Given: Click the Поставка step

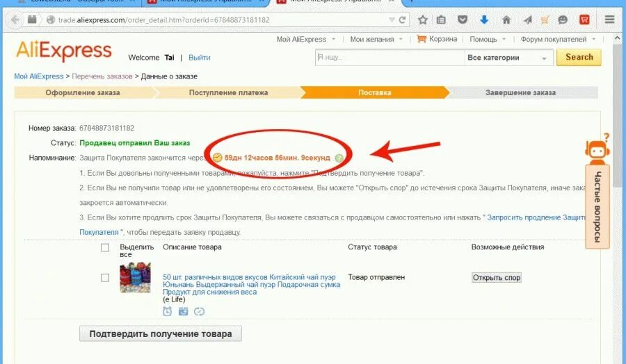Looking at the screenshot, I should 374,92.
